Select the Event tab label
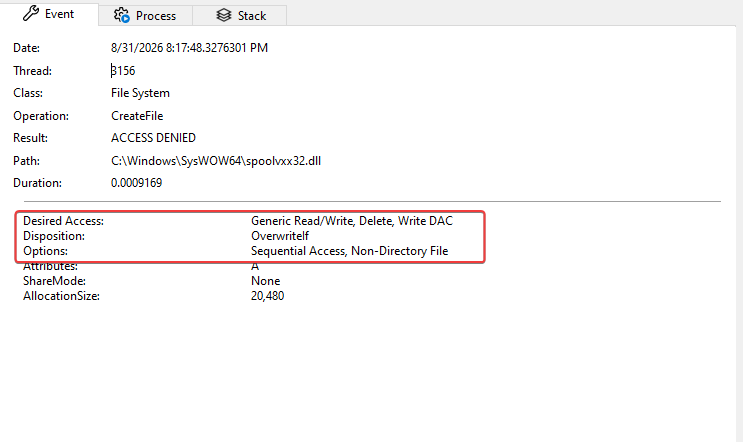The width and height of the screenshot is (743, 442). pos(59,14)
